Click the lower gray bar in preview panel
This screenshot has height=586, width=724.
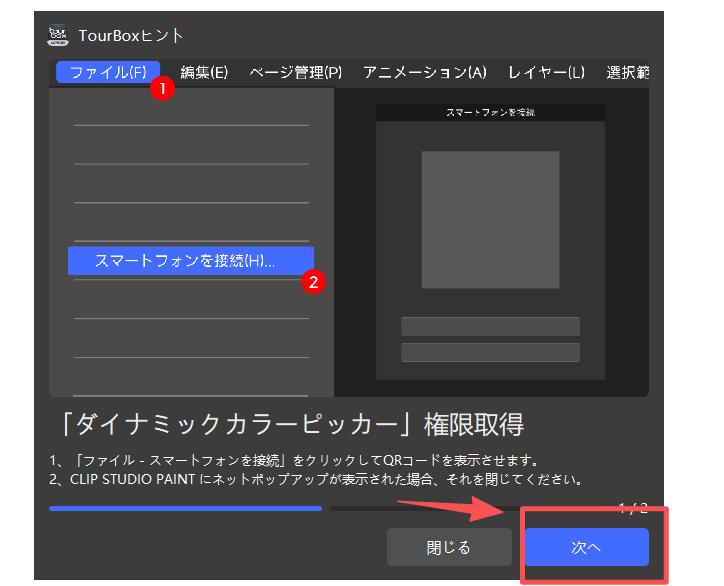(x=490, y=352)
